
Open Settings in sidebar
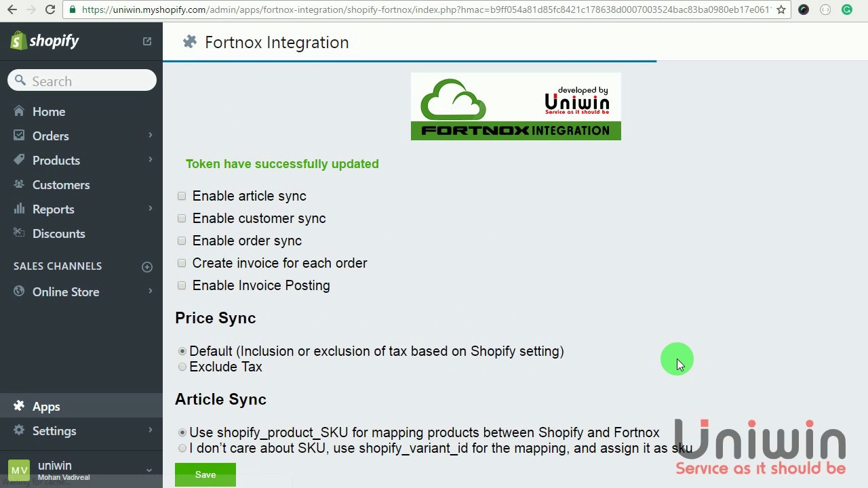coord(54,431)
